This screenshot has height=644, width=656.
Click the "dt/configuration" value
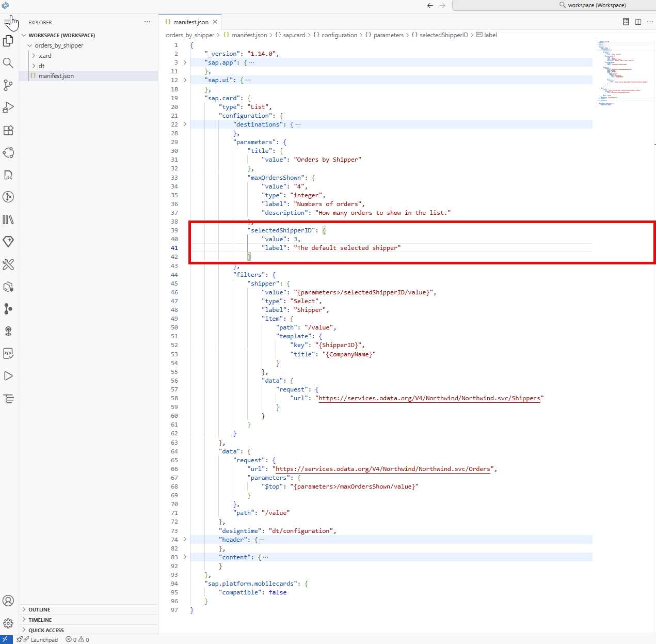coord(301,530)
